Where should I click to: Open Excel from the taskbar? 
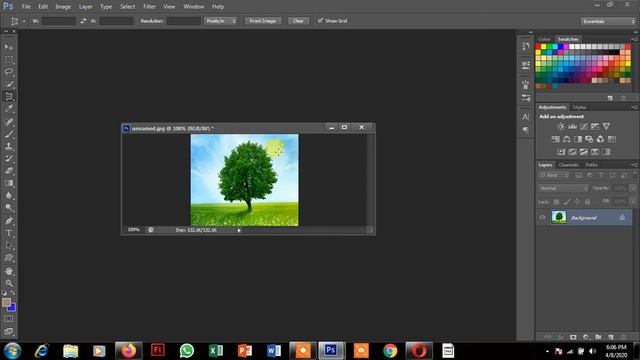pyautogui.click(x=216, y=351)
